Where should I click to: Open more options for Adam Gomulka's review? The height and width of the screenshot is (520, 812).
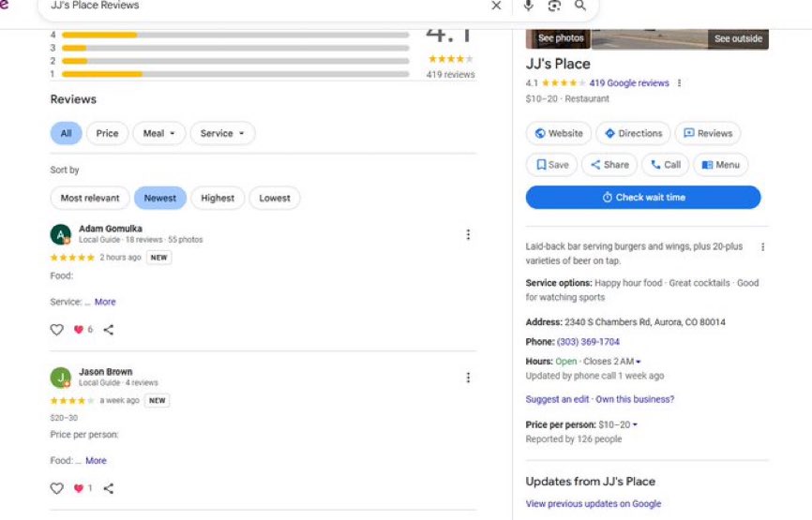tap(468, 235)
